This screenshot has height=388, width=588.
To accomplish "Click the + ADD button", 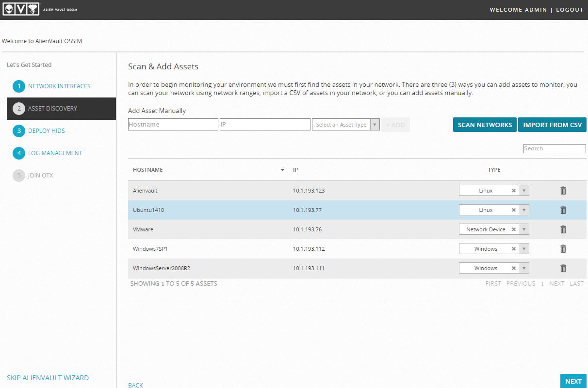I will click(x=395, y=125).
